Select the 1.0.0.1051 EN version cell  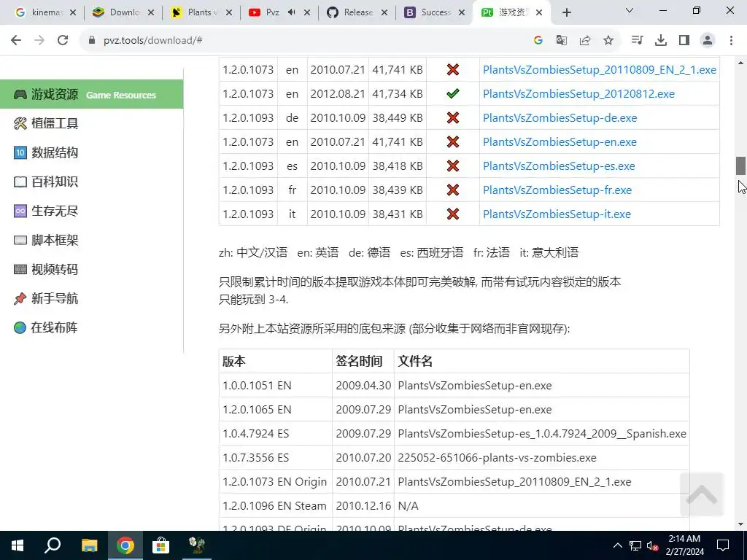click(275, 385)
